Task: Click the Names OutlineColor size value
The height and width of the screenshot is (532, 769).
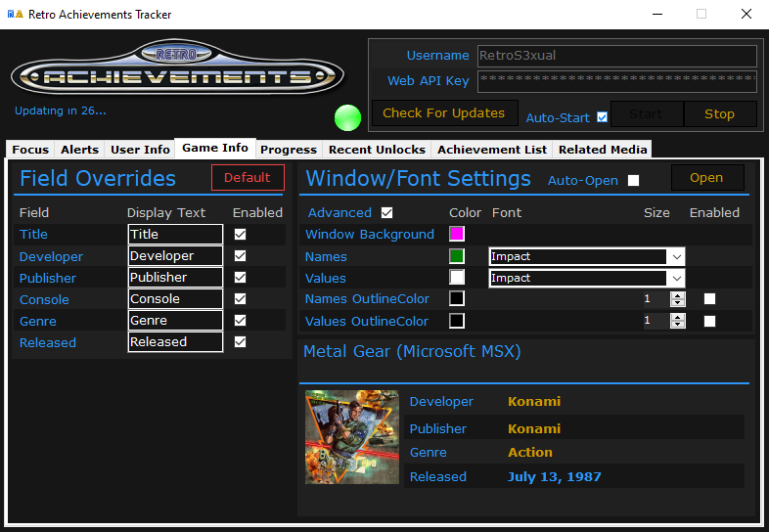Action: click(656, 299)
